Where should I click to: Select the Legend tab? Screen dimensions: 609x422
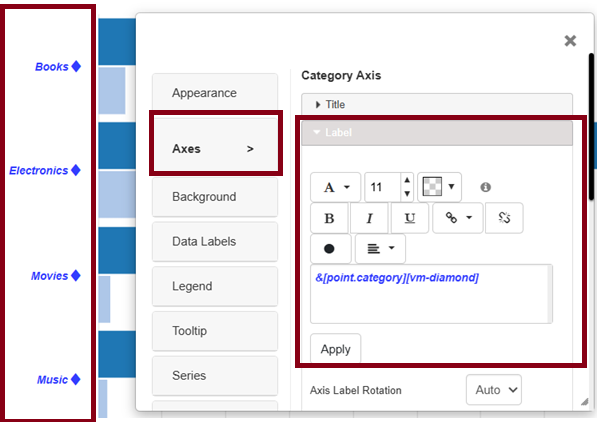[x=214, y=286]
